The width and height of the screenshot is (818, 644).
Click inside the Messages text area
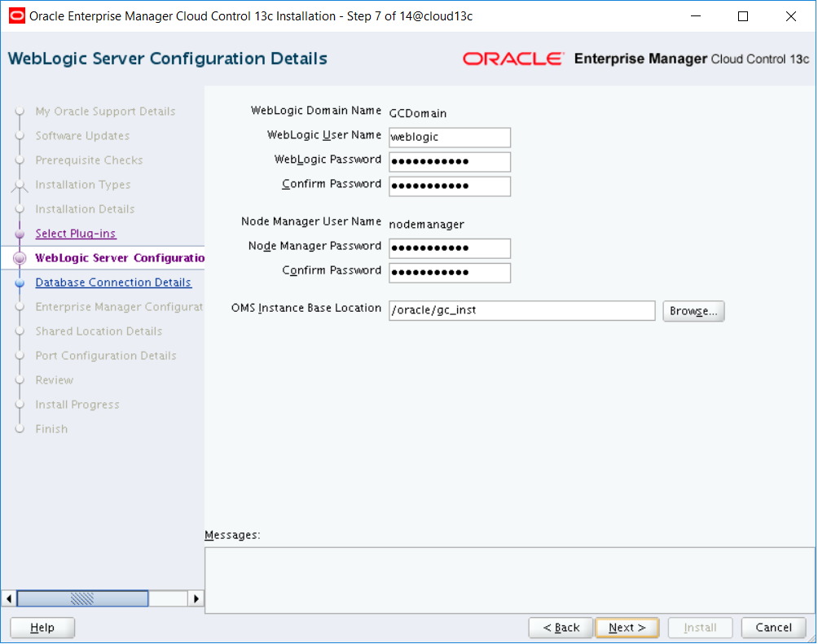point(510,580)
